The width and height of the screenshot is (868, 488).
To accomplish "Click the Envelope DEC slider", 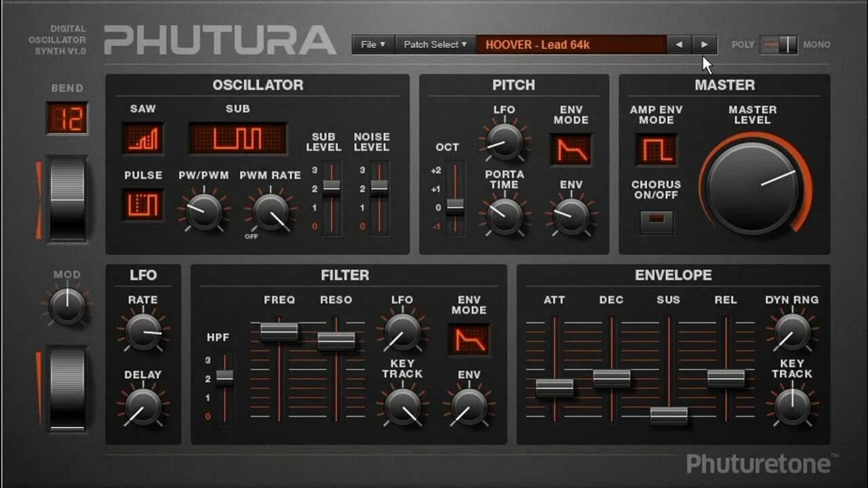I will [612, 369].
